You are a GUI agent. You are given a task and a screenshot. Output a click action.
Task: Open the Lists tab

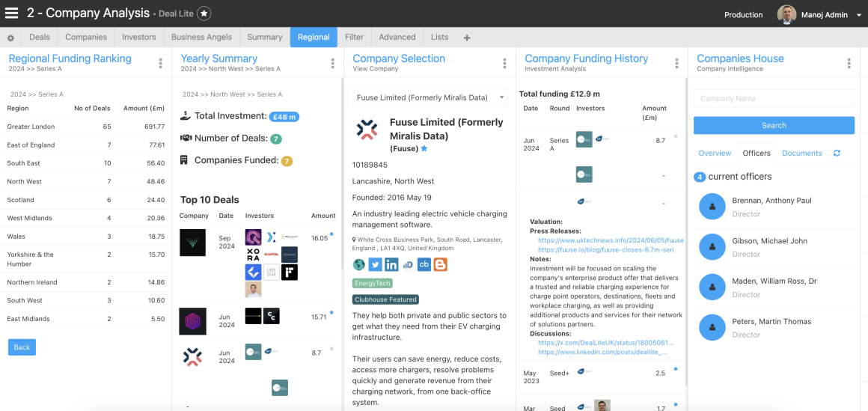coord(439,37)
